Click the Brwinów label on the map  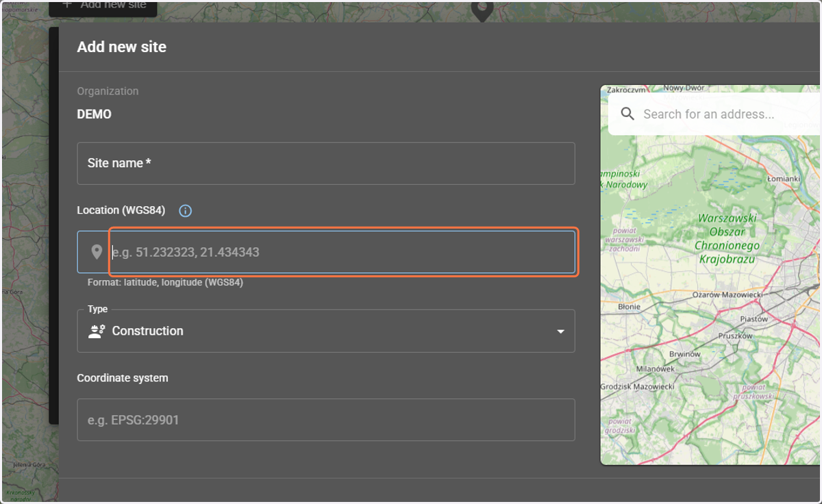[684, 354]
